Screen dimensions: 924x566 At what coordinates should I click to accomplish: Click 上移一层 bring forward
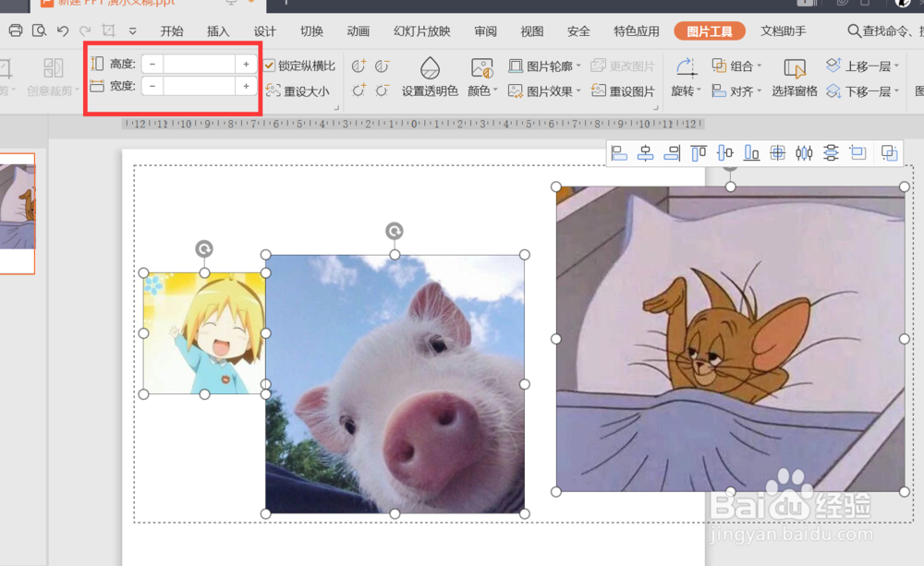[x=862, y=66]
